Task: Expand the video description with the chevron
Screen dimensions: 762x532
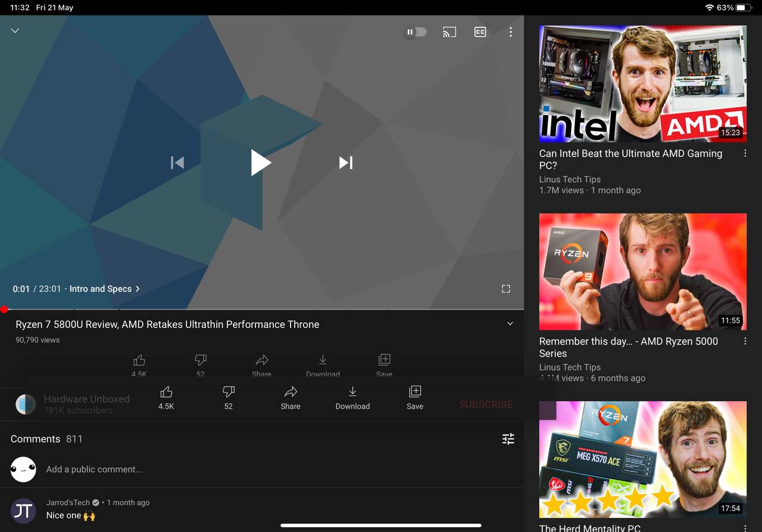Action: click(x=510, y=324)
